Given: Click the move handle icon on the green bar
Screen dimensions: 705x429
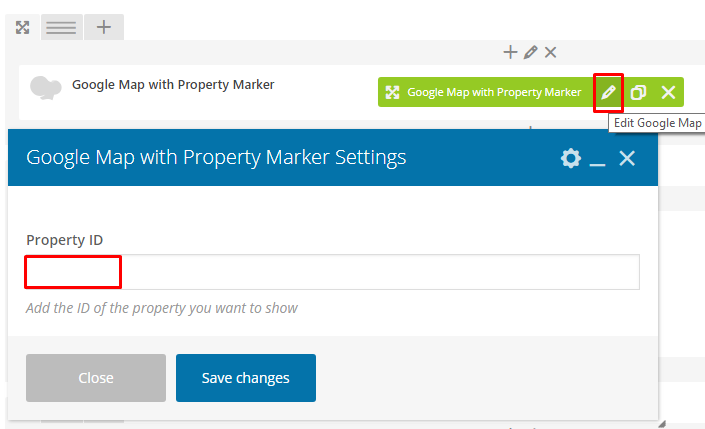Looking at the screenshot, I should click(393, 92).
